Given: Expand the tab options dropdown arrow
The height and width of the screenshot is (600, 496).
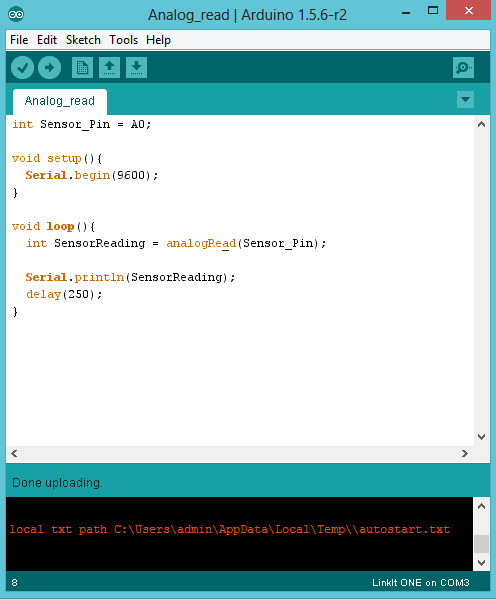Looking at the screenshot, I should pos(465,99).
